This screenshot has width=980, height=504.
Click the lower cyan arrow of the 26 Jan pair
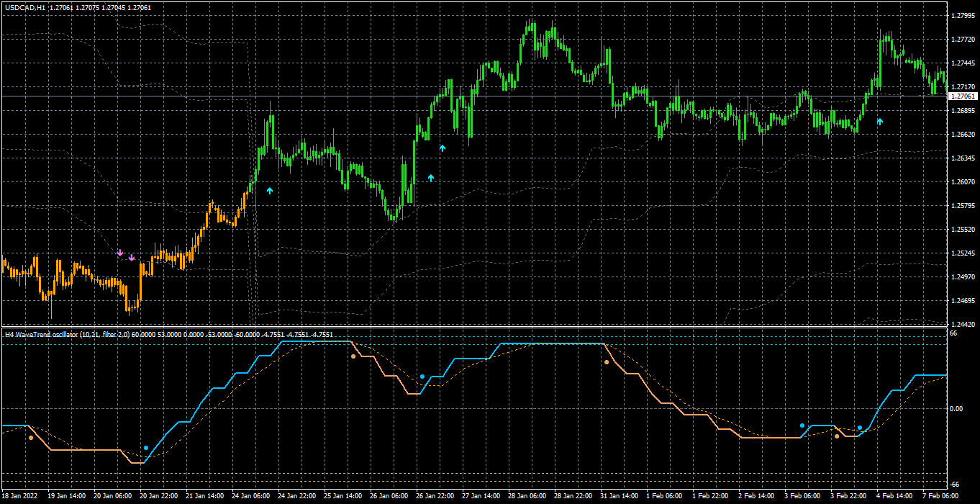(x=431, y=177)
